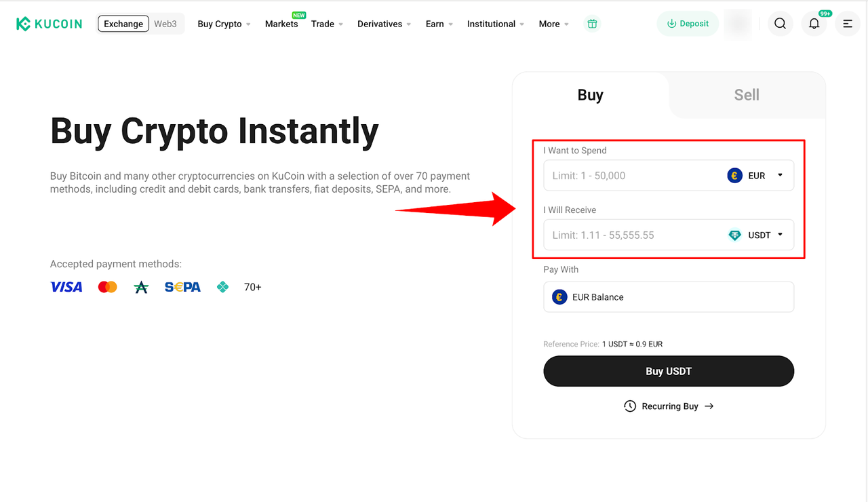The height and width of the screenshot is (502, 868).
Task: Click the Mastercard payment icon
Action: [107, 287]
